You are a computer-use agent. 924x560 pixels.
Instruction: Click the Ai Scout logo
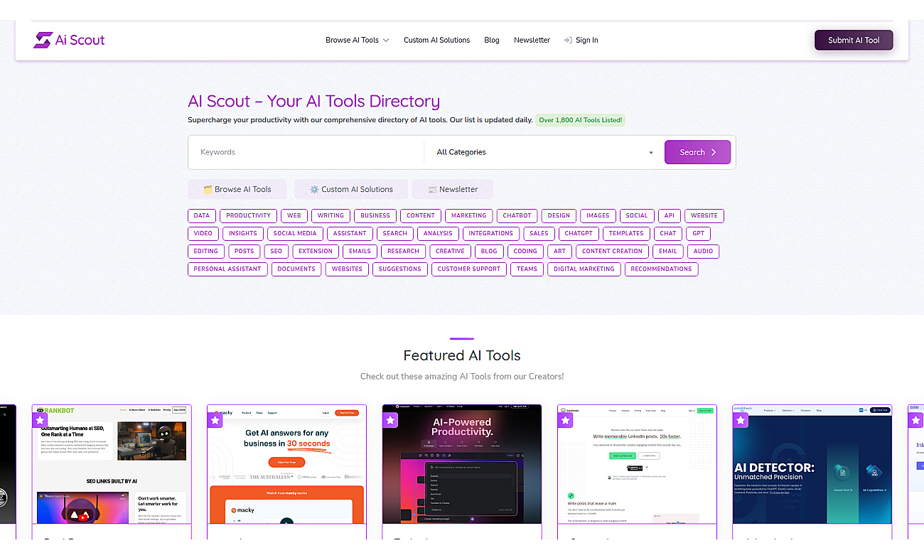point(69,40)
